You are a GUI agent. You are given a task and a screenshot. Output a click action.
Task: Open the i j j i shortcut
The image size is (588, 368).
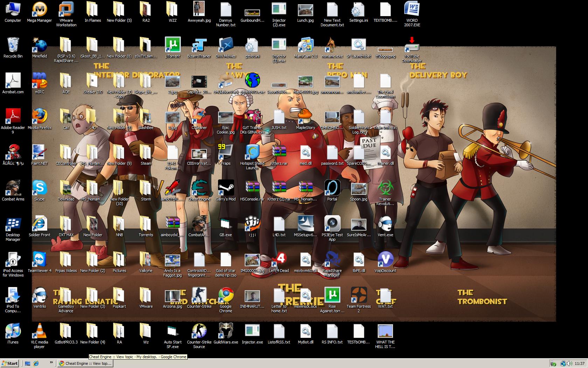click(252, 227)
